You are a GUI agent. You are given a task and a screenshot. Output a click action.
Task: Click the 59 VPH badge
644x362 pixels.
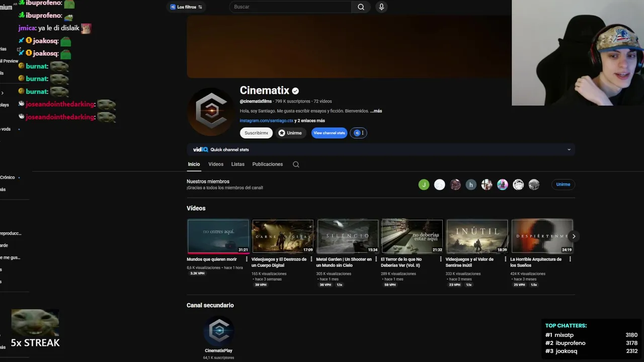pos(390,285)
